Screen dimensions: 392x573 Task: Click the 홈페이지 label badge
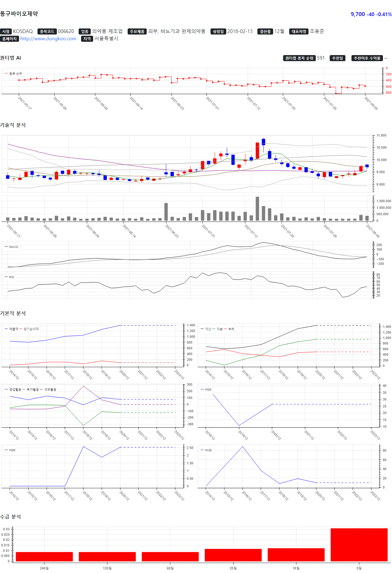pos(9,39)
